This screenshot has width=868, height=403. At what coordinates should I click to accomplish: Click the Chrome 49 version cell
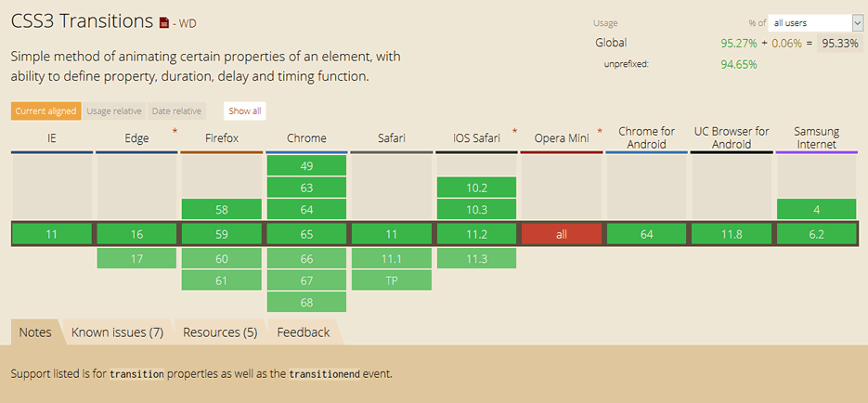coord(306,166)
